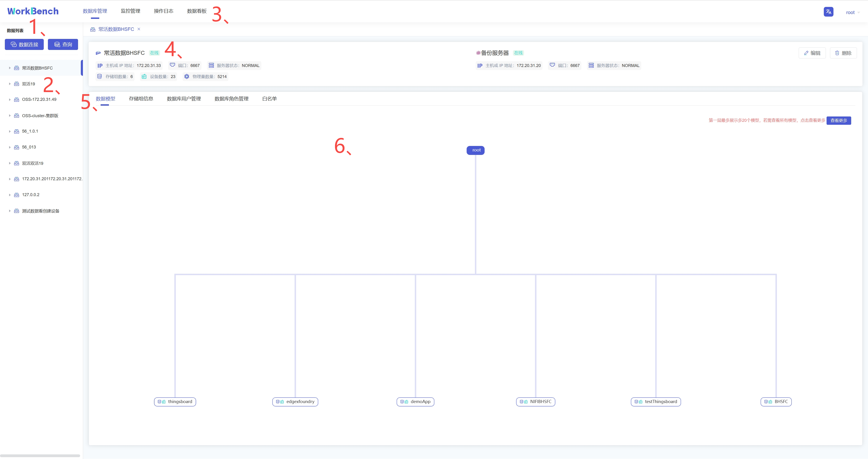The height and width of the screenshot is (459, 868).
Task: Click the BHSFC model node
Action: tap(776, 402)
